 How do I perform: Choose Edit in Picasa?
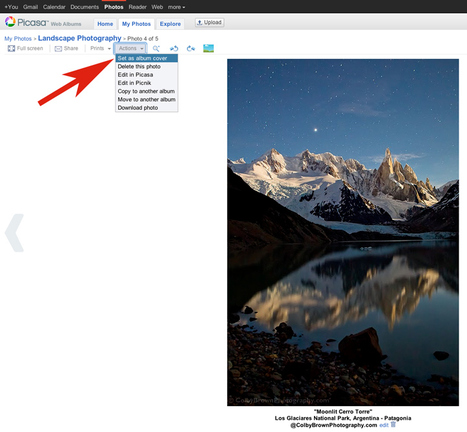147,75
